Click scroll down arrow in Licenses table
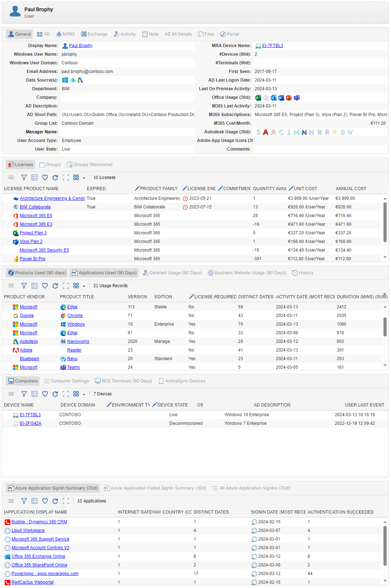This screenshot has width=391, height=588. click(x=385, y=257)
